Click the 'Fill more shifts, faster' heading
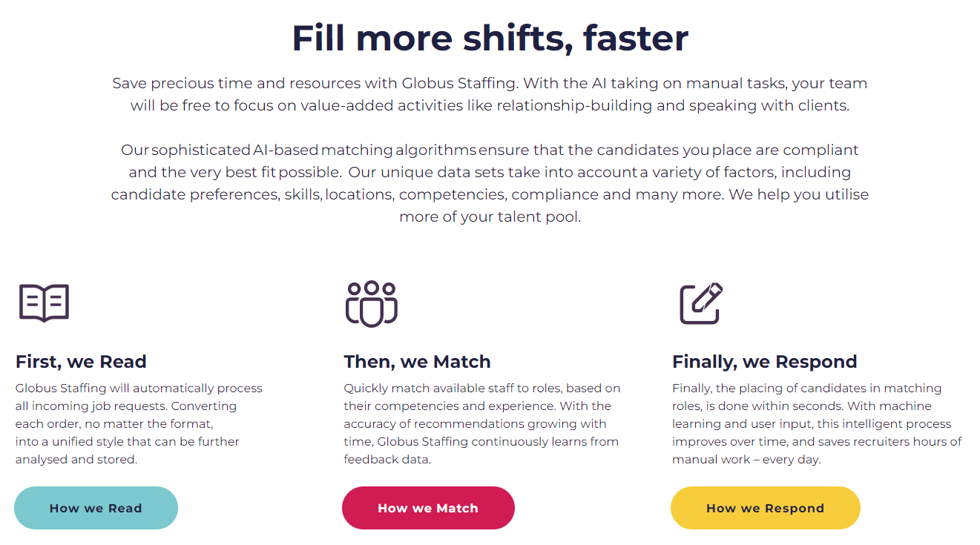 coord(490,38)
